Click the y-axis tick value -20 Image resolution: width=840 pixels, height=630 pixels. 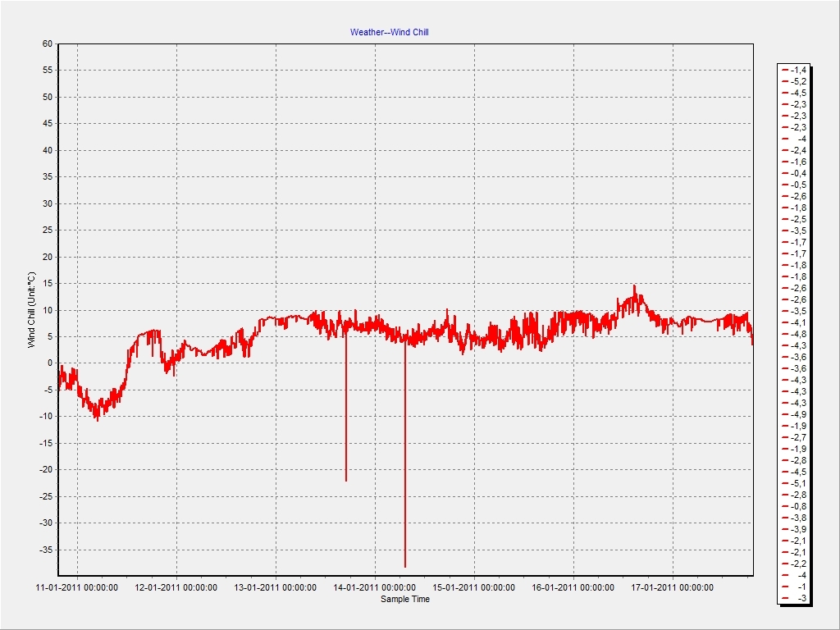click(46, 470)
